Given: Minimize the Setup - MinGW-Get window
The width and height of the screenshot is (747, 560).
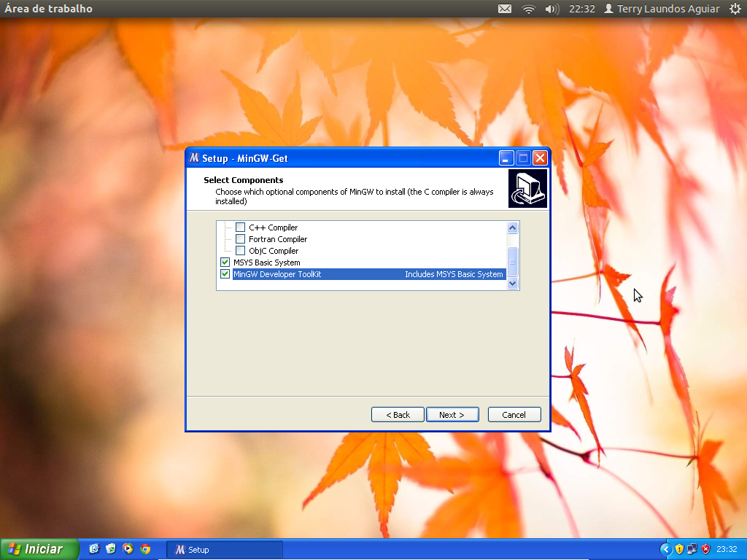Looking at the screenshot, I should [x=506, y=158].
